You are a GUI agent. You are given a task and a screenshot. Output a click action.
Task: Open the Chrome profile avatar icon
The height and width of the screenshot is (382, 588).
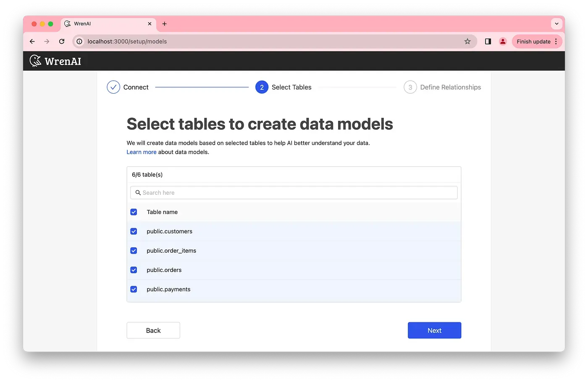pyautogui.click(x=502, y=41)
